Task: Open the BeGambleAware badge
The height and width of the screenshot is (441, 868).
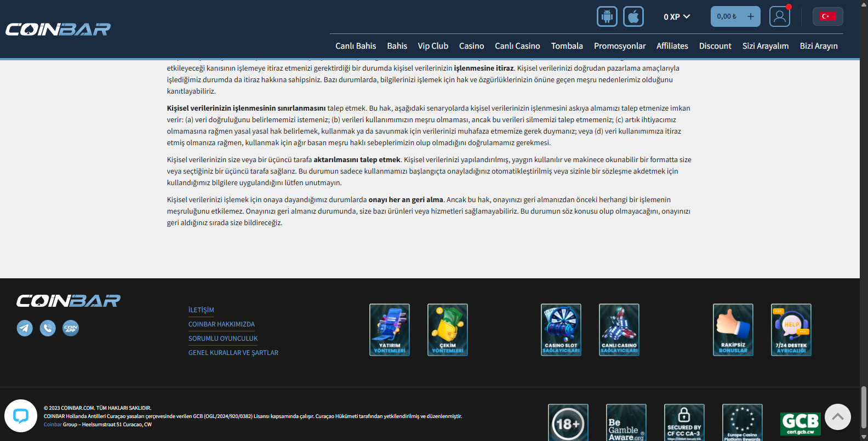Action: coord(626,423)
